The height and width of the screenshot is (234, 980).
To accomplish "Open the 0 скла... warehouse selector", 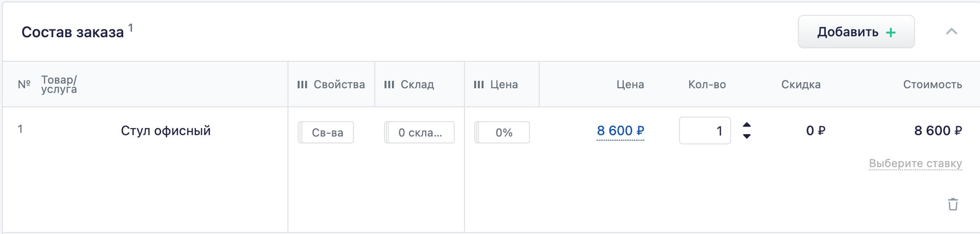I will point(420,133).
